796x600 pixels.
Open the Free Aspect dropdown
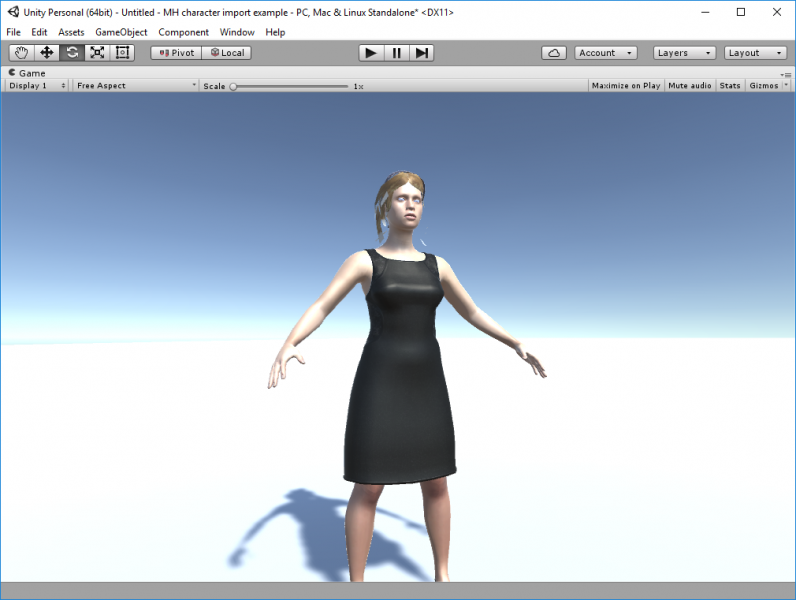[x=135, y=86]
